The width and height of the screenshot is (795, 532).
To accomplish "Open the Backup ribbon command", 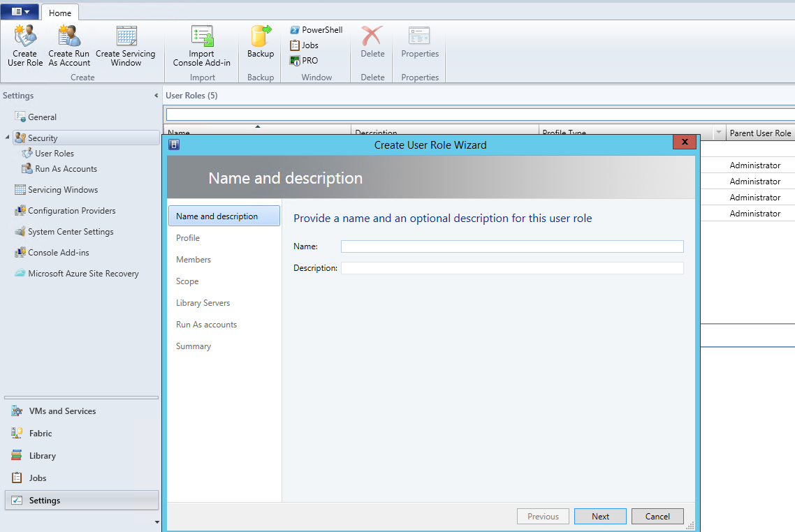I will point(261,42).
